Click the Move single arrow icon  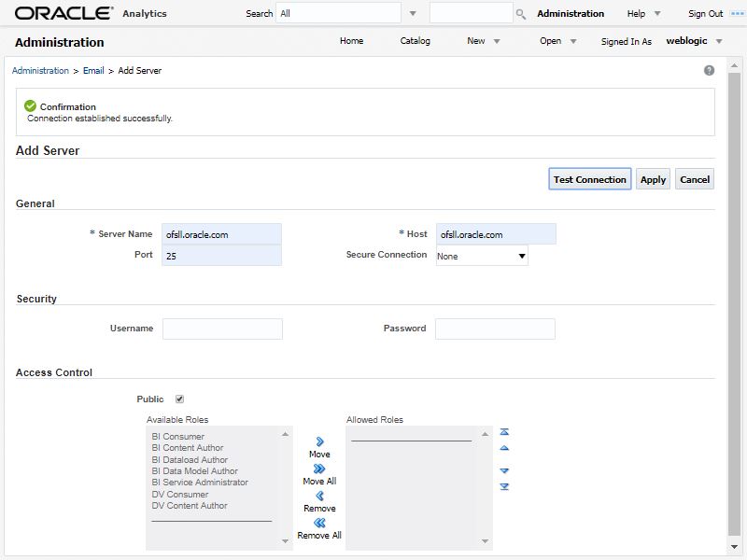tap(319, 441)
